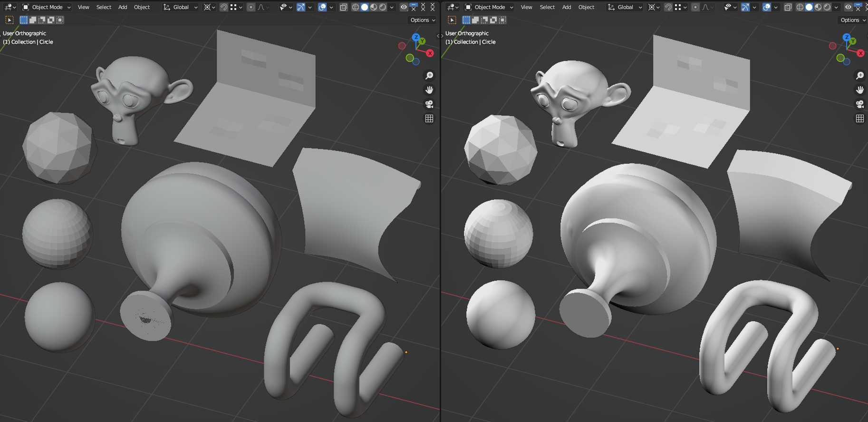
Task: Choose subtract selection mode in left viewport
Action: click(x=42, y=20)
